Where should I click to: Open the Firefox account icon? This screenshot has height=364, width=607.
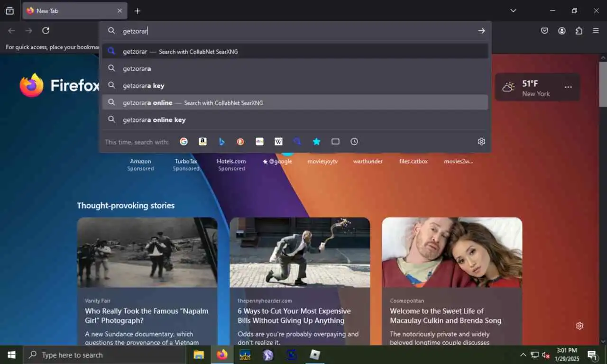562,31
